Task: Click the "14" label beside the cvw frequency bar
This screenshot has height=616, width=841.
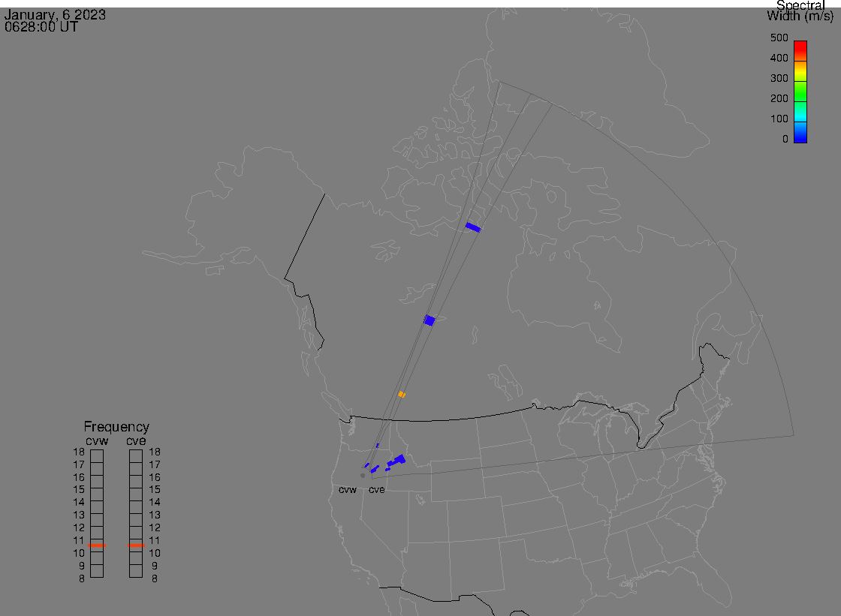Action: 79,503
